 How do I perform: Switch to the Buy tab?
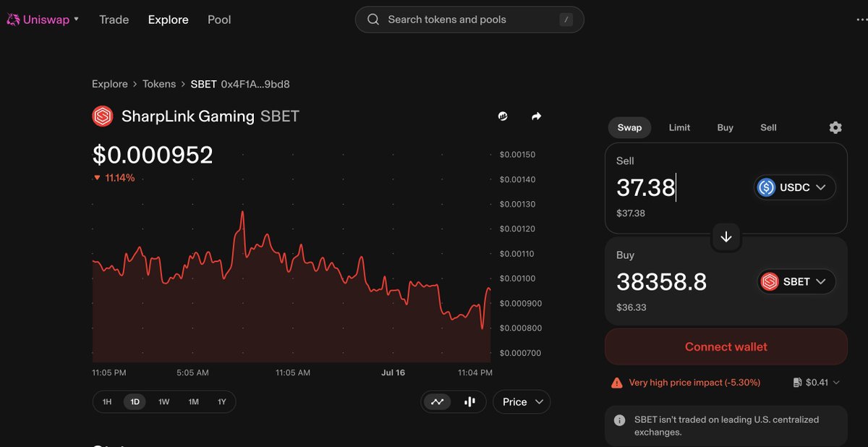[726, 127]
